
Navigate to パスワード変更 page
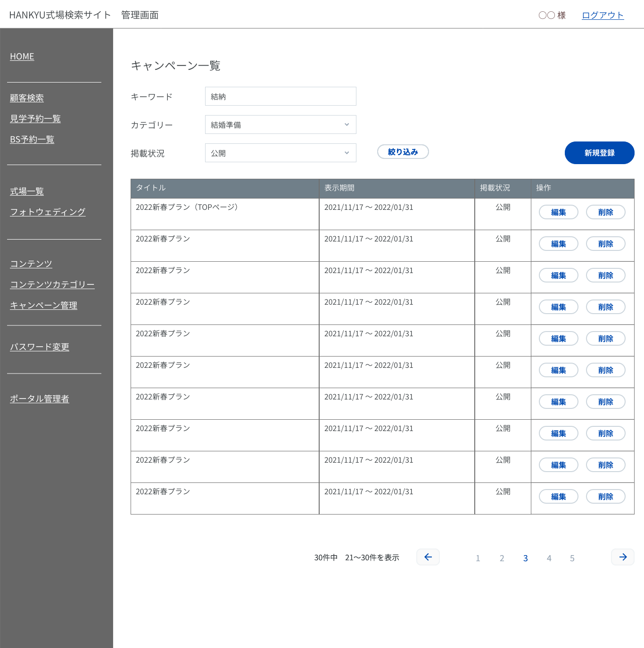pos(40,347)
